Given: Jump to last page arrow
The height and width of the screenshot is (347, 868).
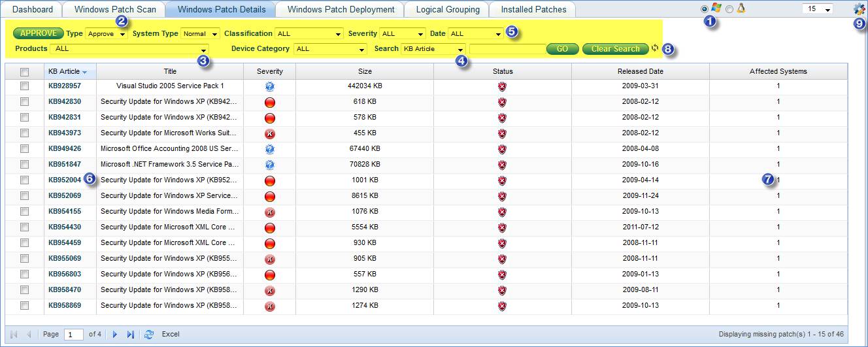Looking at the screenshot, I should (x=131, y=334).
